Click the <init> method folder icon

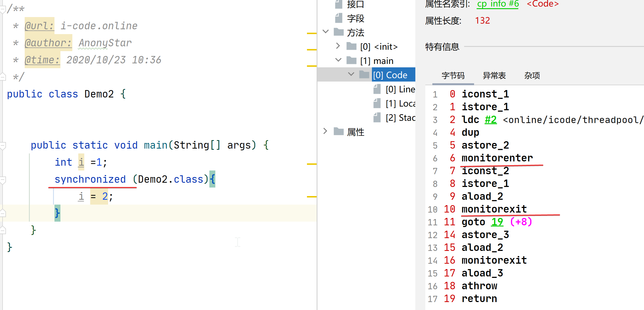click(352, 46)
